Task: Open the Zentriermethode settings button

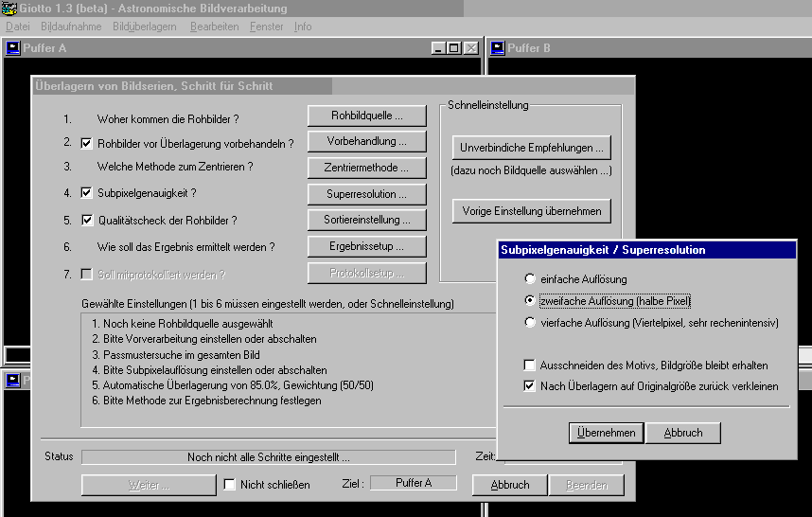Action: click(x=366, y=168)
